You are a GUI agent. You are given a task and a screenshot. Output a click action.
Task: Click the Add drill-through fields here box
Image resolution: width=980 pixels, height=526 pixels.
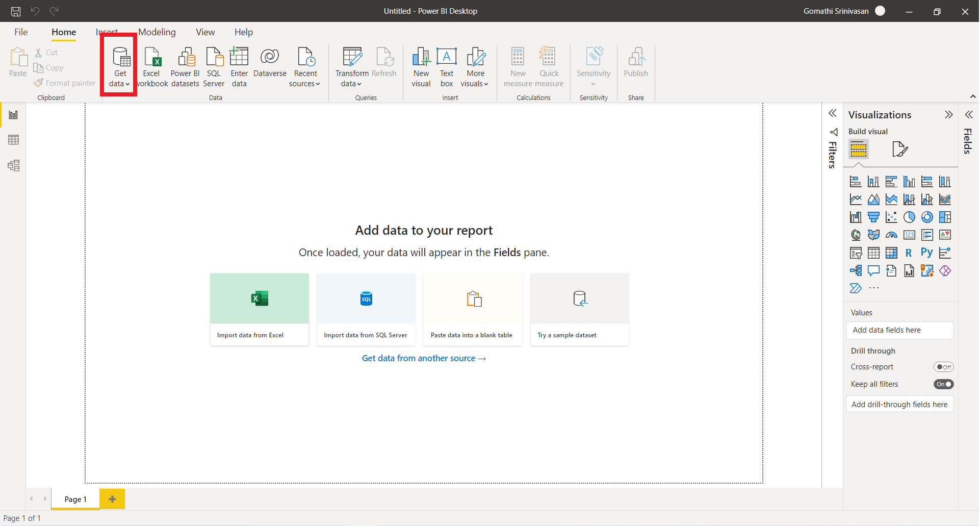coord(899,404)
